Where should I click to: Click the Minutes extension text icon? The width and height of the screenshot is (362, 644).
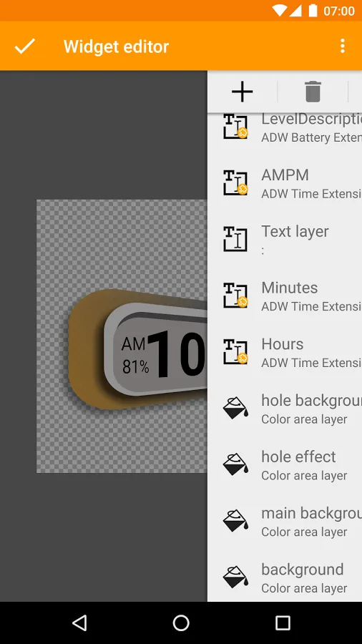pos(235,296)
